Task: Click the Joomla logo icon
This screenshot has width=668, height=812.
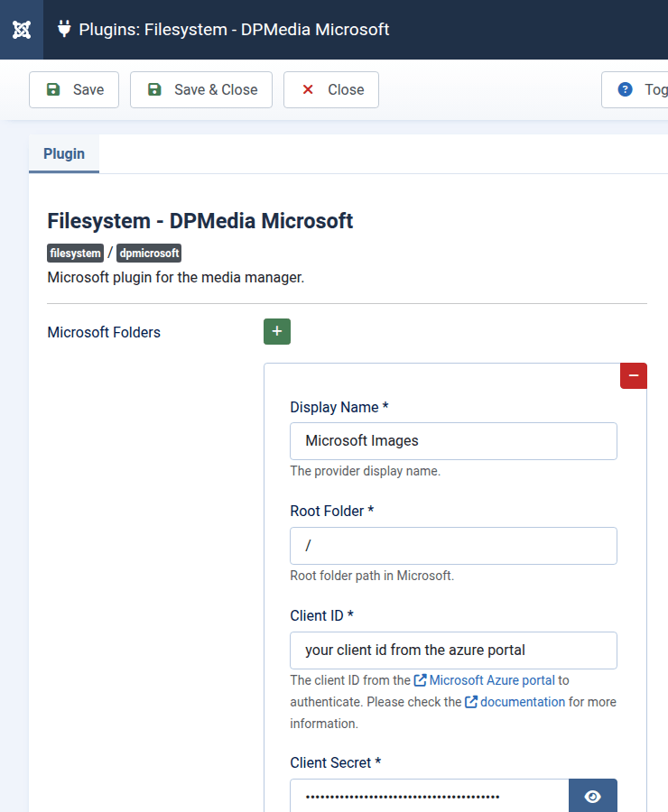Action: click(x=23, y=30)
